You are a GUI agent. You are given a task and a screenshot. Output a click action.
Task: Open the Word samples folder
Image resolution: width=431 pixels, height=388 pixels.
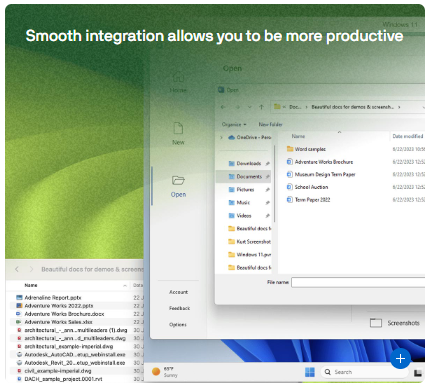pos(306,149)
